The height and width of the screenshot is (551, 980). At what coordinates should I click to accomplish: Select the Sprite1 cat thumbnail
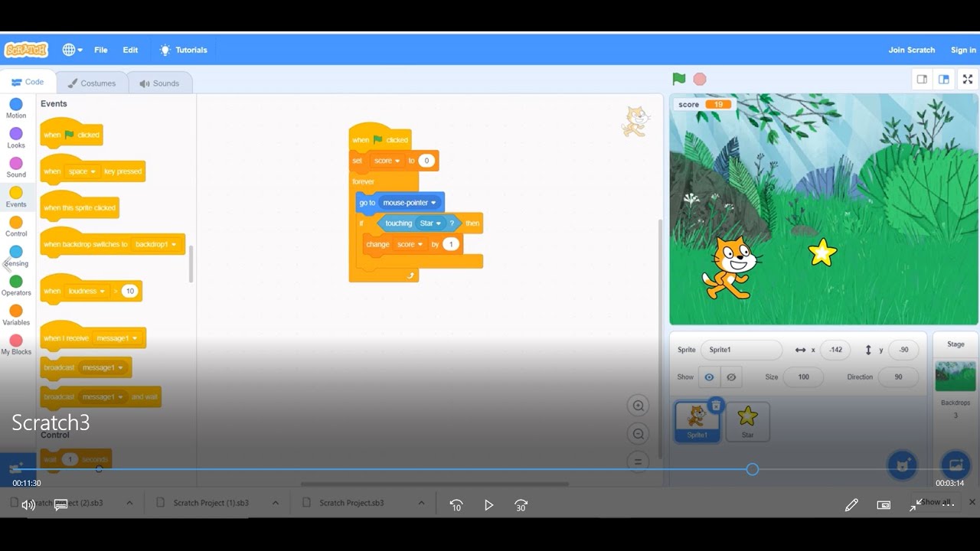(x=697, y=421)
